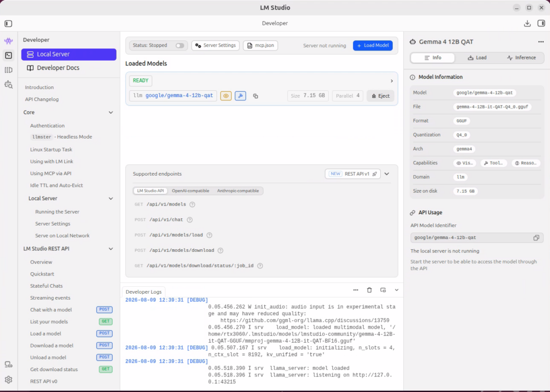Open My Models library icon in rail
Image resolution: width=550 pixels, height=392 pixels.
point(9,70)
